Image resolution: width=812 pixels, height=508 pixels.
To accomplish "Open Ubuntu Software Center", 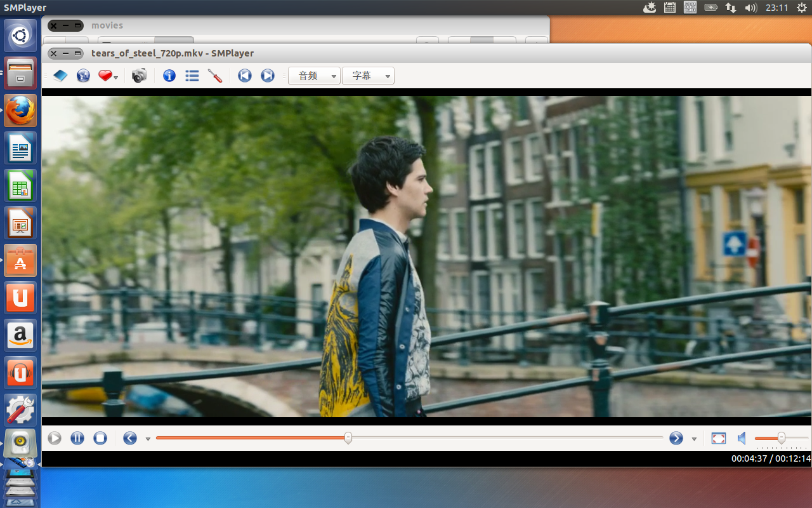I will (x=20, y=260).
